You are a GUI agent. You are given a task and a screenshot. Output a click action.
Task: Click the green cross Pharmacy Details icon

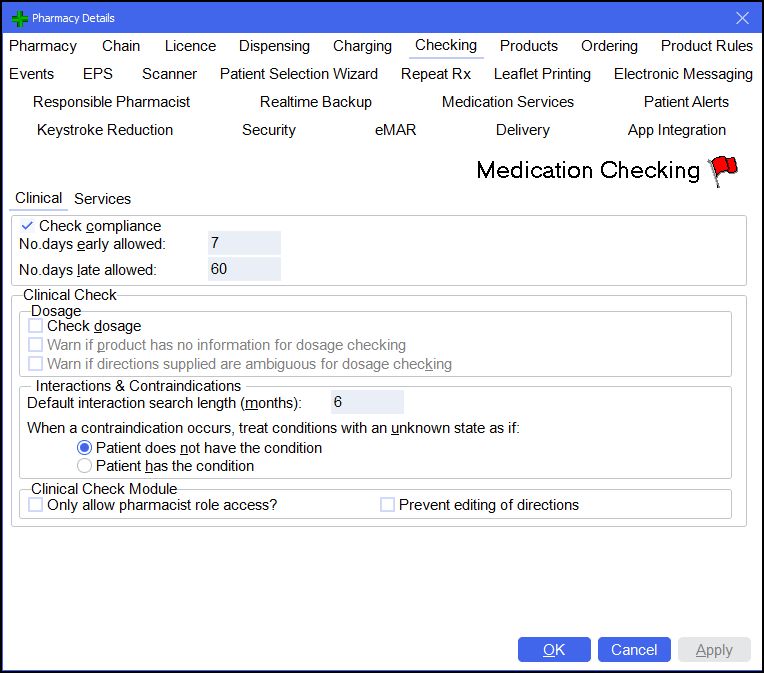(19, 19)
